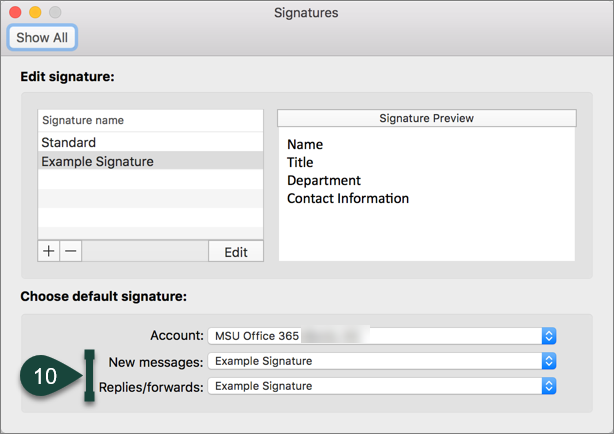This screenshot has width=614, height=434.
Task: Click the Name line in signature preview
Action: coord(305,145)
